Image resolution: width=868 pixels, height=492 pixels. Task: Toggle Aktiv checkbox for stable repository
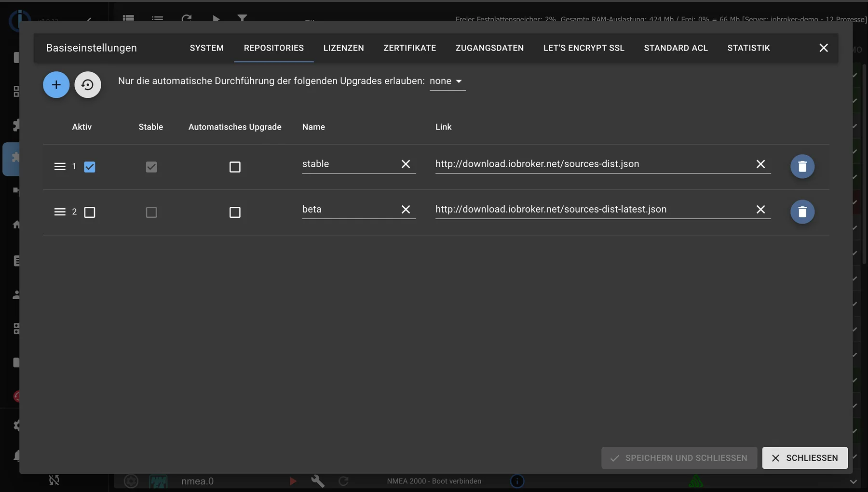90,167
